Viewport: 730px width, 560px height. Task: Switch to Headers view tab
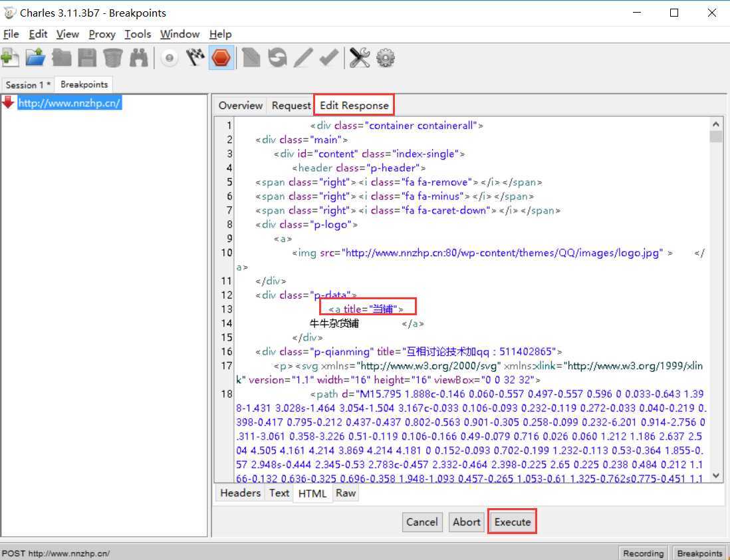coord(240,493)
